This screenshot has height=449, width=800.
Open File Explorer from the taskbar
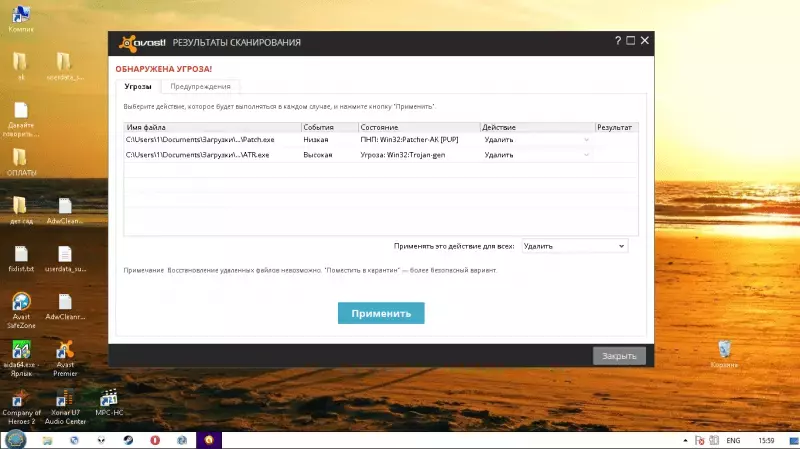[x=47, y=440]
